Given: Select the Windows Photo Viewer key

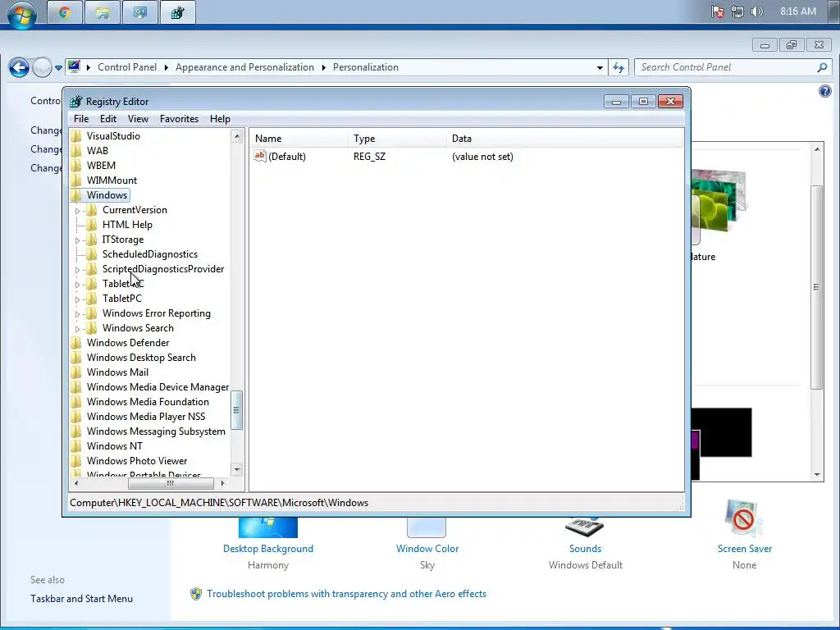Looking at the screenshot, I should [137, 461].
